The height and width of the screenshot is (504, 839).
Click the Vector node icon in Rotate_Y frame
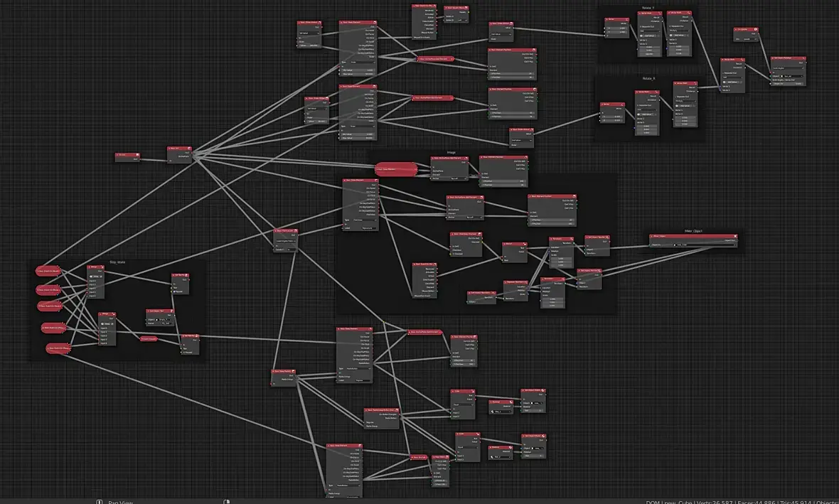click(627, 19)
